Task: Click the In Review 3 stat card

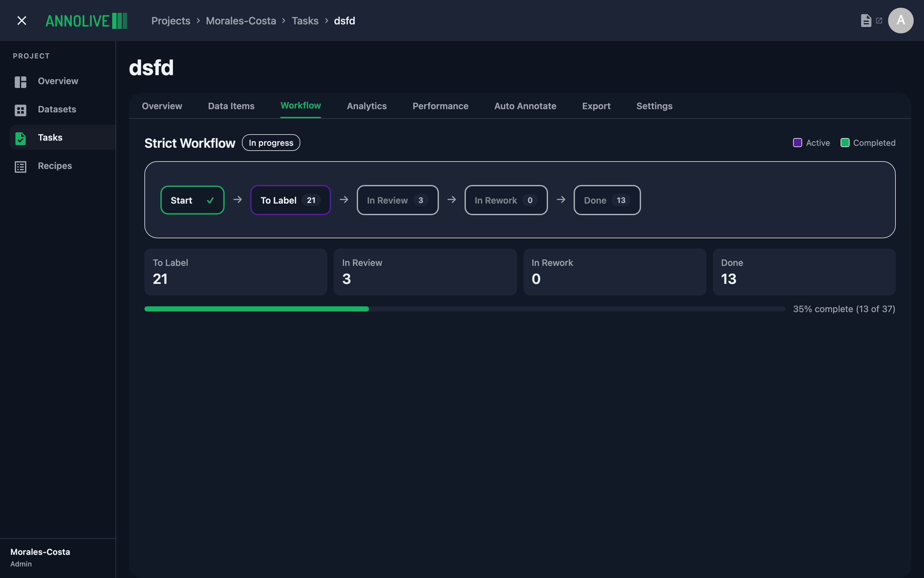Action: 425,272
